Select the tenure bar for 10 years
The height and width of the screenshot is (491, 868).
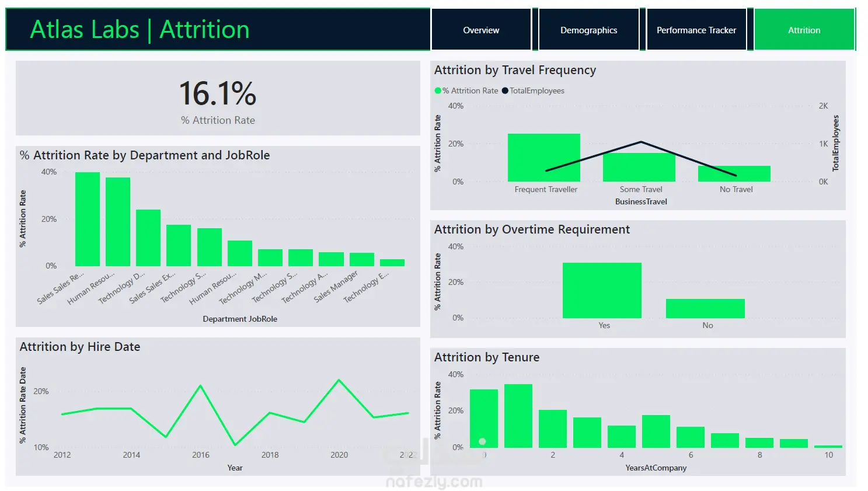[828, 447]
